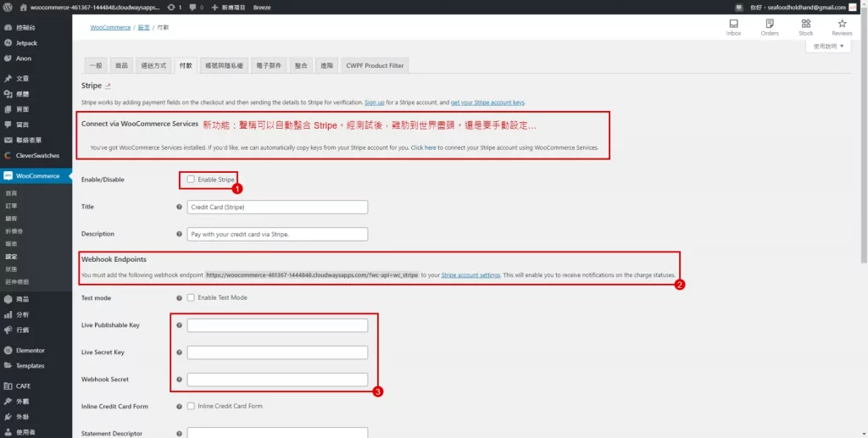Enable the Stripe checkbox
The height and width of the screenshot is (438, 868).
(x=191, y=180)
